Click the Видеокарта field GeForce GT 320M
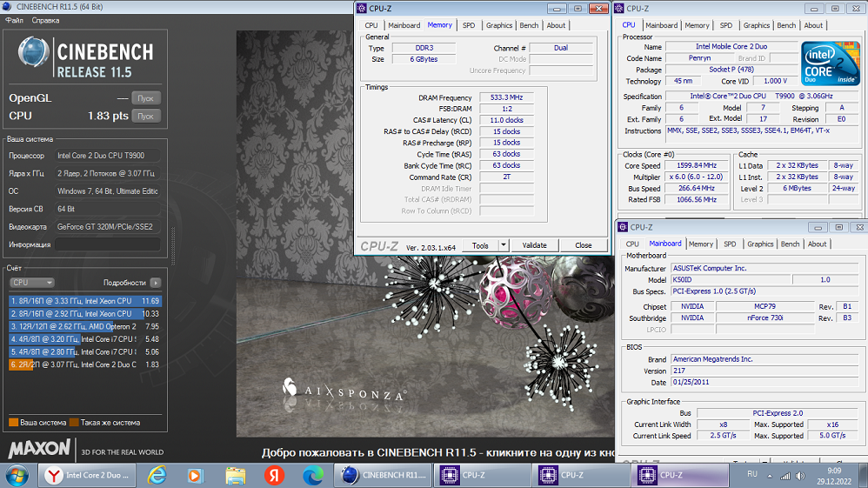This screenshot has width=868, height=488. pos(107,226)
